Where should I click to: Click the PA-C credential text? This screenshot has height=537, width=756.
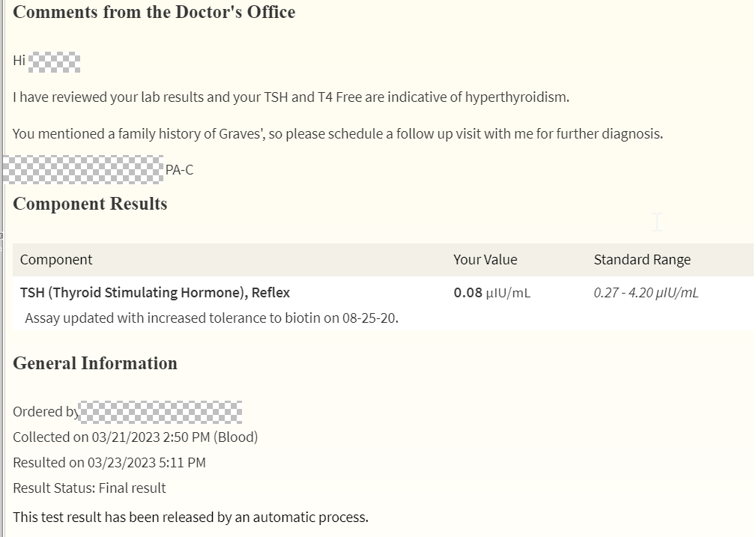tap(179, 170)
